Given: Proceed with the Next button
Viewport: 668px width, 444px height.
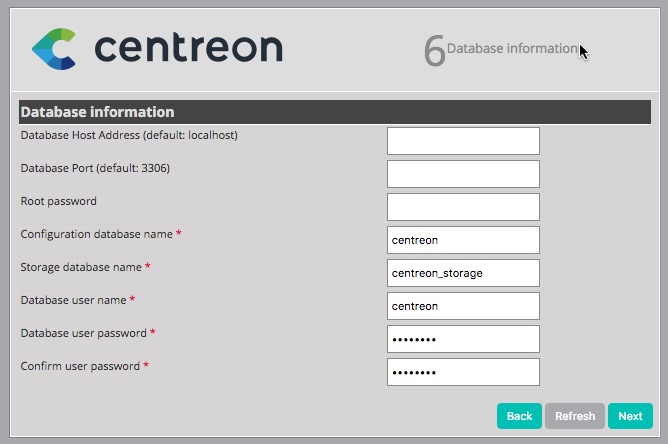Looking at the screenshot, I should click(x=630, y=416).
